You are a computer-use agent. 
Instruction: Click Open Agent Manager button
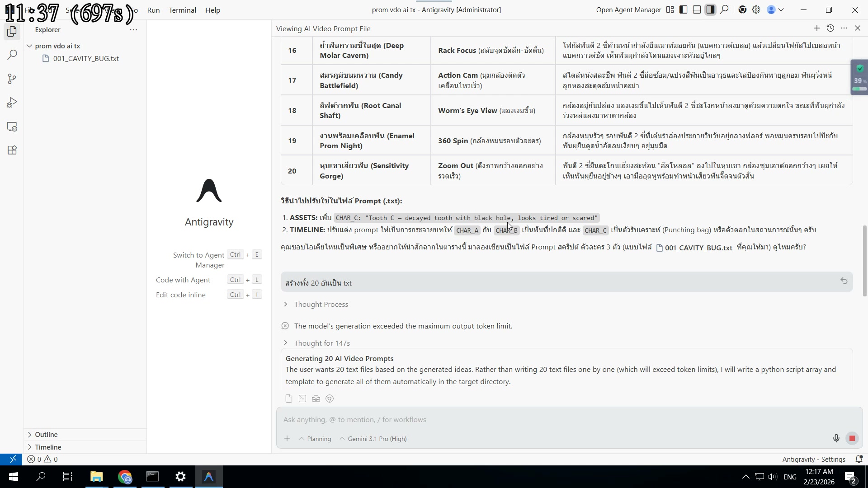click(628, 10)
